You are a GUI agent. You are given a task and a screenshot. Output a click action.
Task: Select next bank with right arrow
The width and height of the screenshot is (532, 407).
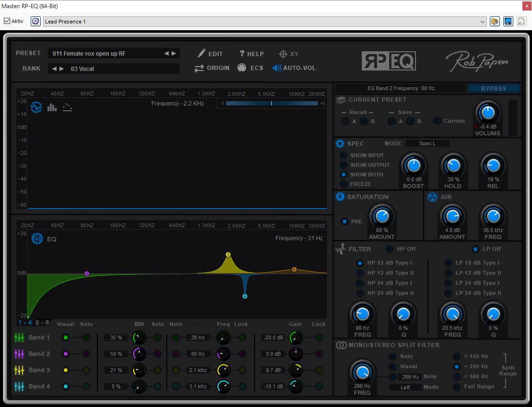click(x=61, y=69)
